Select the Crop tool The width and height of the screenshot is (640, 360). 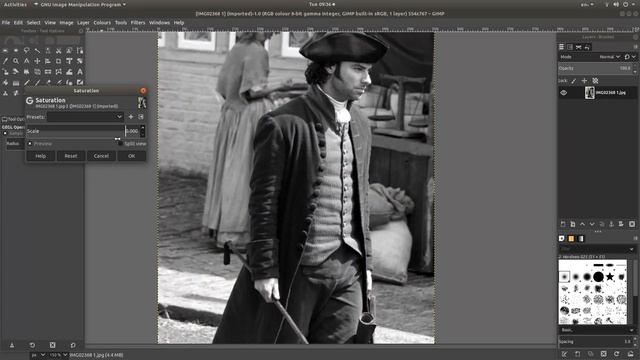[58, 61]
